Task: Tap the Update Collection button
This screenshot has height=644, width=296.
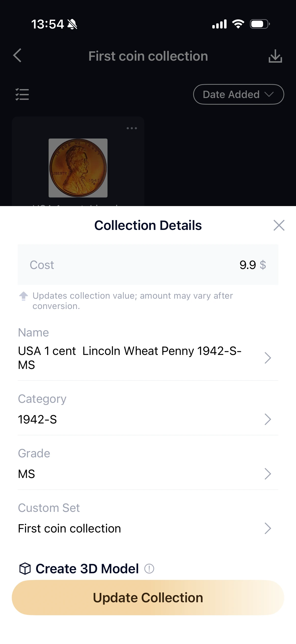Action: pos(148,598)
